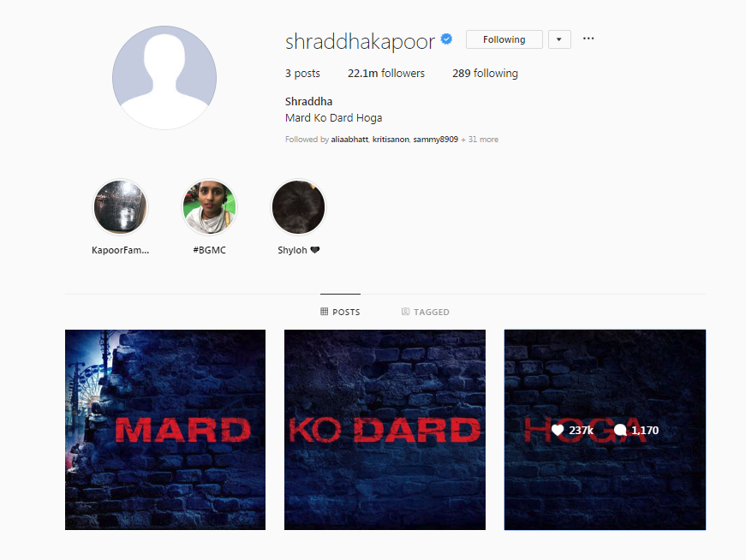Open the 22.1m followers list
Image resolution: width=746 pixels, height=560 pixels.
click(x=386, y=74)
